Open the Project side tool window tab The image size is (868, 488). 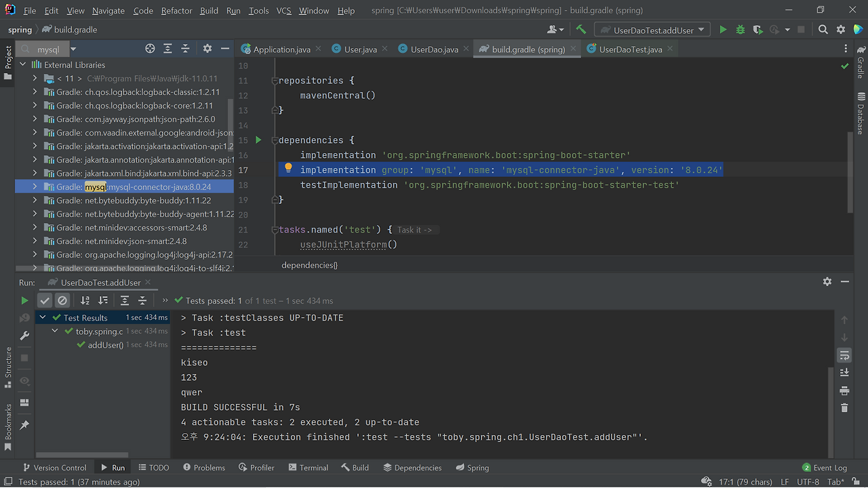point(8,62)
